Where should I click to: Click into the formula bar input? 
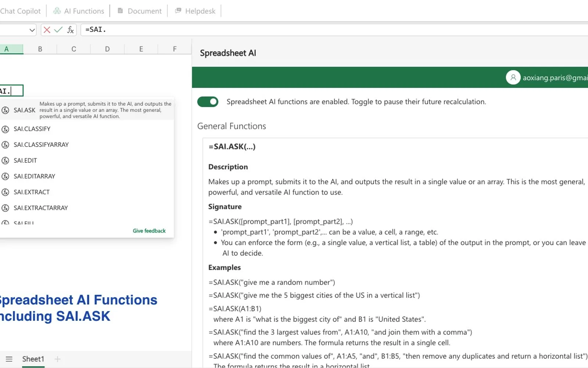click(x=334, y=30)
